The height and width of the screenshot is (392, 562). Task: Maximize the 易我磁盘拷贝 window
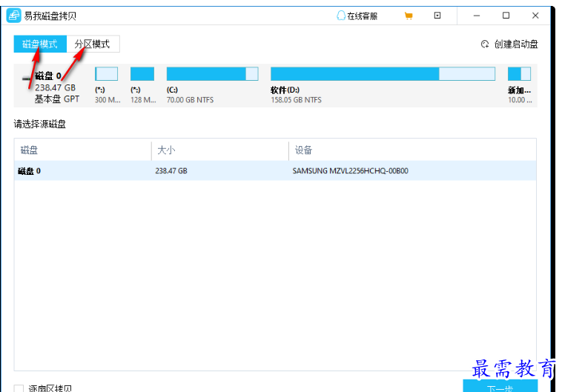(506, 16)
